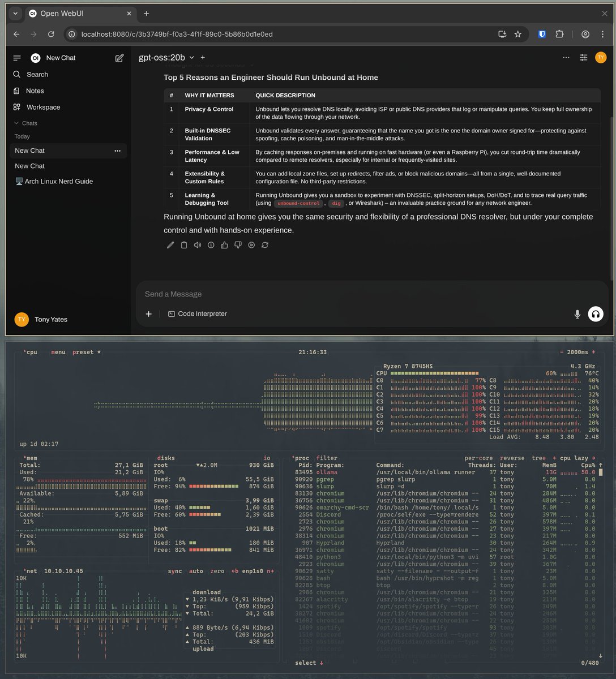
Task: Cycle btop preset
Action: point(87,352)
